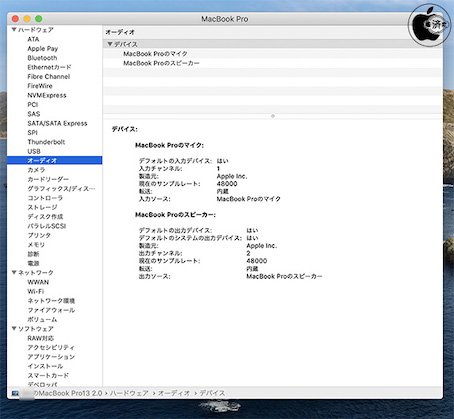Click オーディオ in the bottom path bar
The width and height of the screenshot is (454, 419).
point(174,393)
